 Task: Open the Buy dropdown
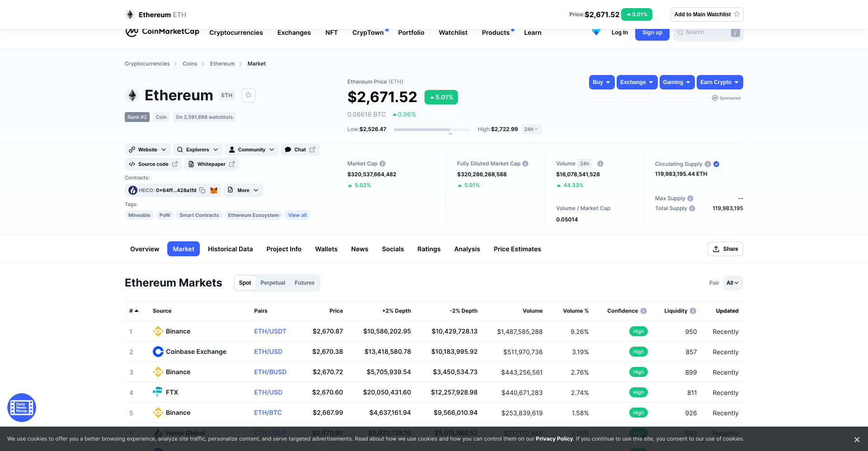602,82
